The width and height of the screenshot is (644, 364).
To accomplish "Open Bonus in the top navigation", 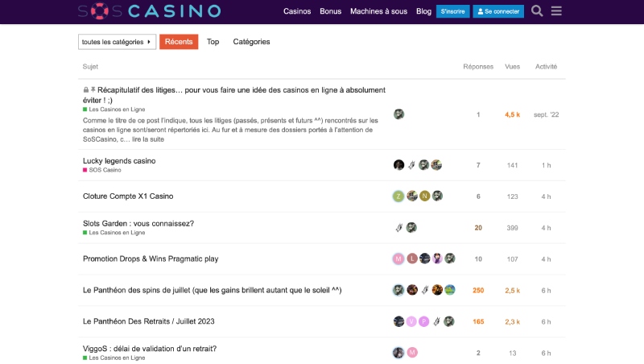I will (x=331, y=11).
